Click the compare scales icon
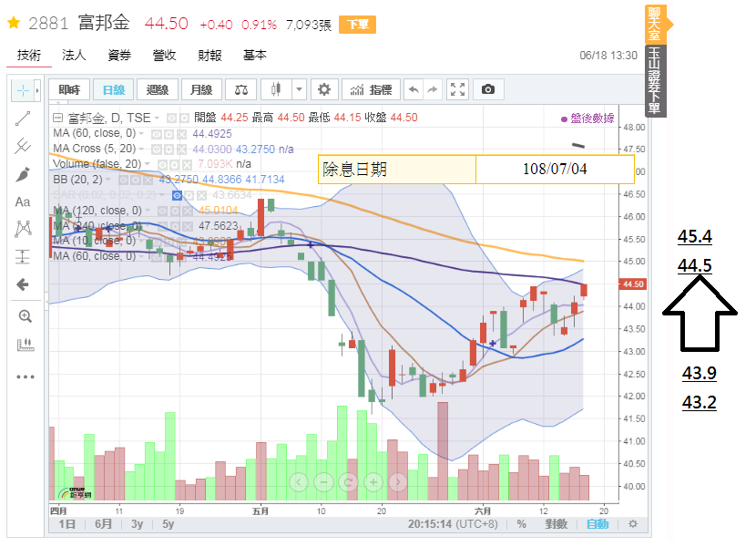Viewport: 756px width, 547px height. (241, 89)
